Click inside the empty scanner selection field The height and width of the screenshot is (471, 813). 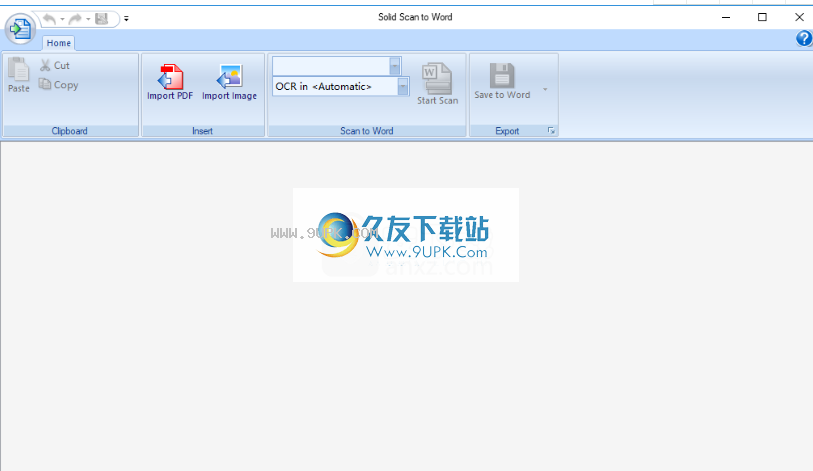coord(331,66)
